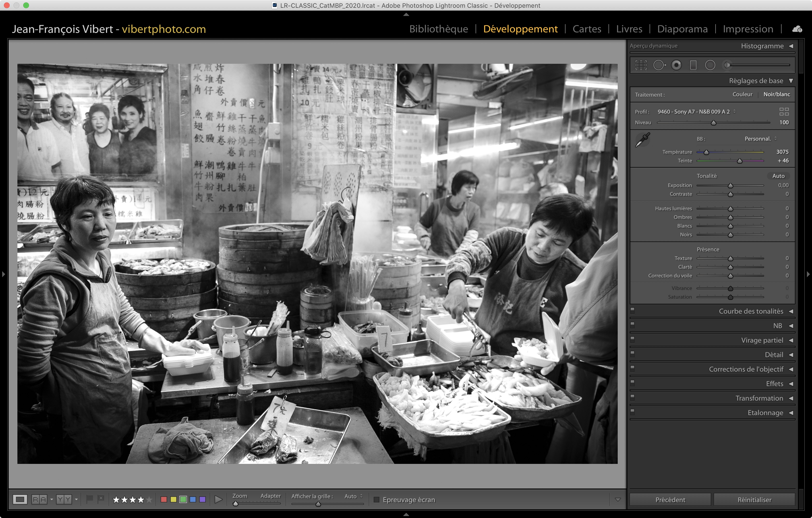The height and width of the screenshot is (518, 812).
Task: Click the Réinitialiser button
Action: click(x=754, y=499)
